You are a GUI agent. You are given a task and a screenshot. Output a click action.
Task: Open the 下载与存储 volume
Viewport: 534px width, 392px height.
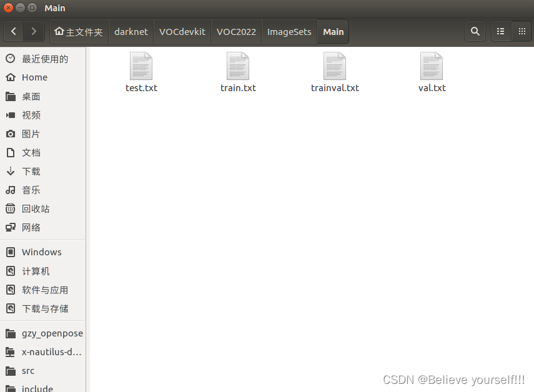point(43,308)
